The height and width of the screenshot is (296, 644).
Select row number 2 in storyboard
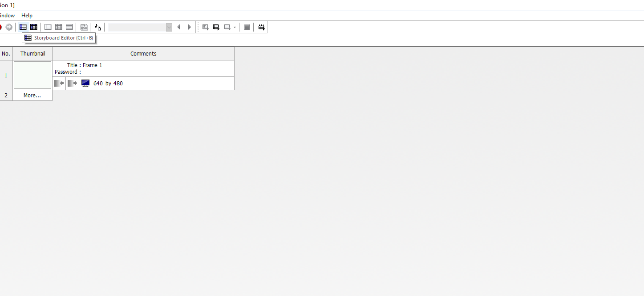(x=6, y=95)
